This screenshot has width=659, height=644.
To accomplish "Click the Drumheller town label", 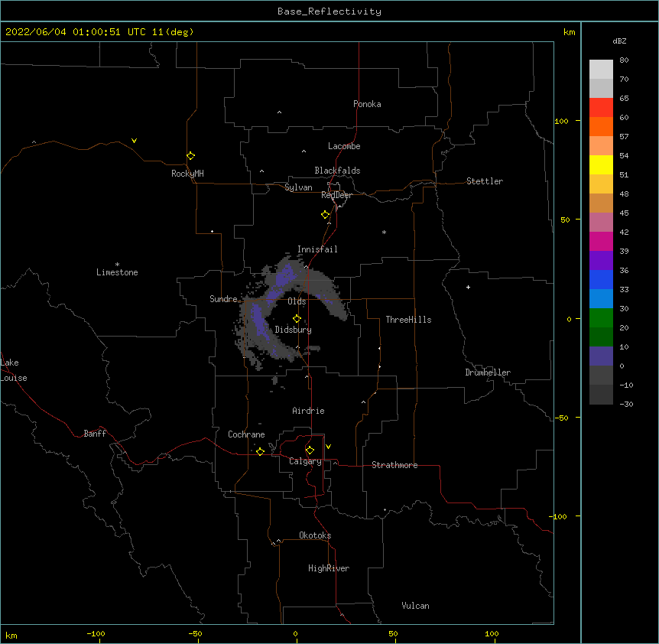I will 488,372.
